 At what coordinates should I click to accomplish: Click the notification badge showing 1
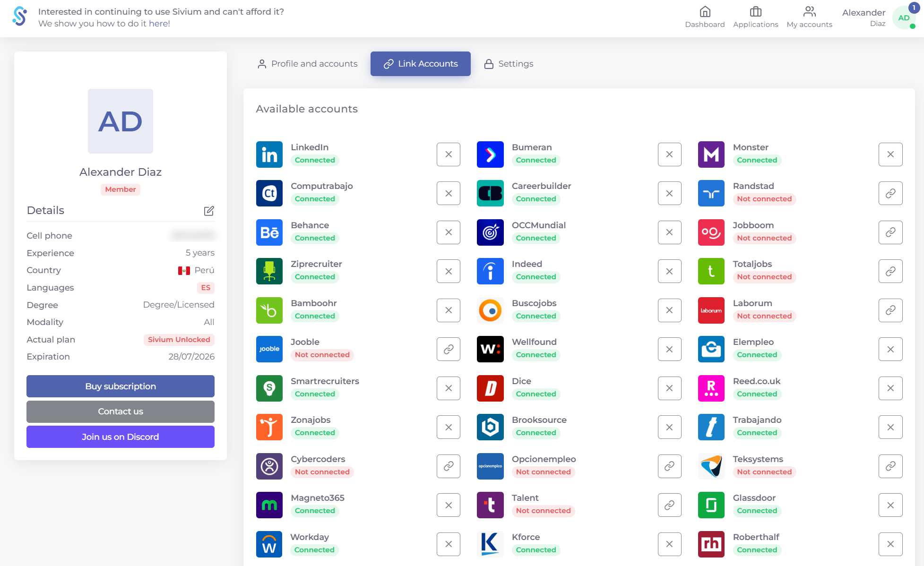(x=914, y=8)
